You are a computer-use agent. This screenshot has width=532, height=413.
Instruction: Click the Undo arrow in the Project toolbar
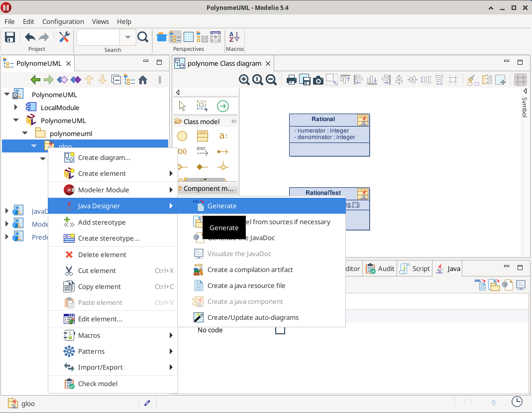(30, 37)
